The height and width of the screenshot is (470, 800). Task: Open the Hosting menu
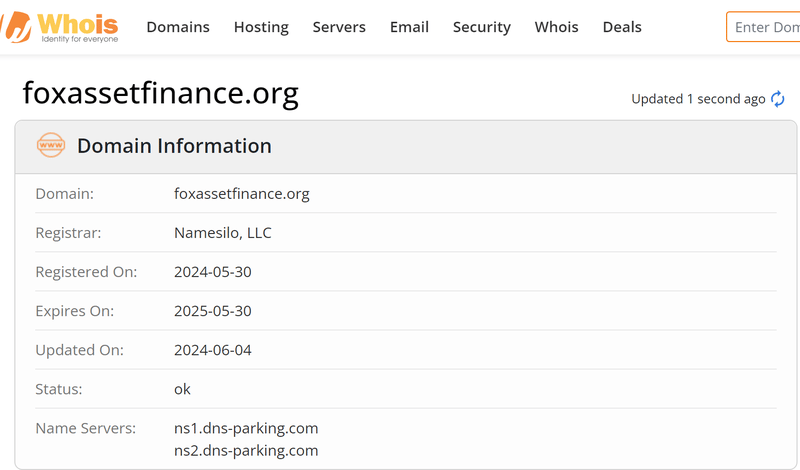[x=261, y=27]
